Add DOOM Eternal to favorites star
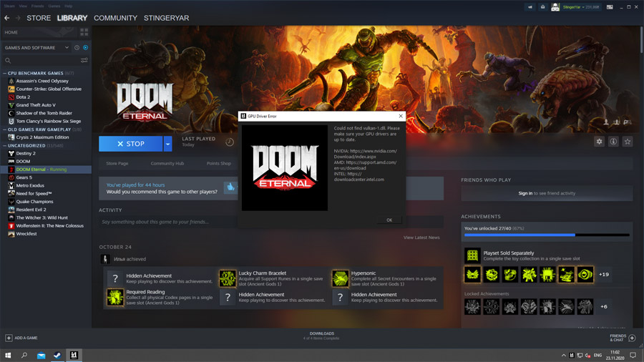This screenshot has height=362, width=644. [x=627, y=142]
